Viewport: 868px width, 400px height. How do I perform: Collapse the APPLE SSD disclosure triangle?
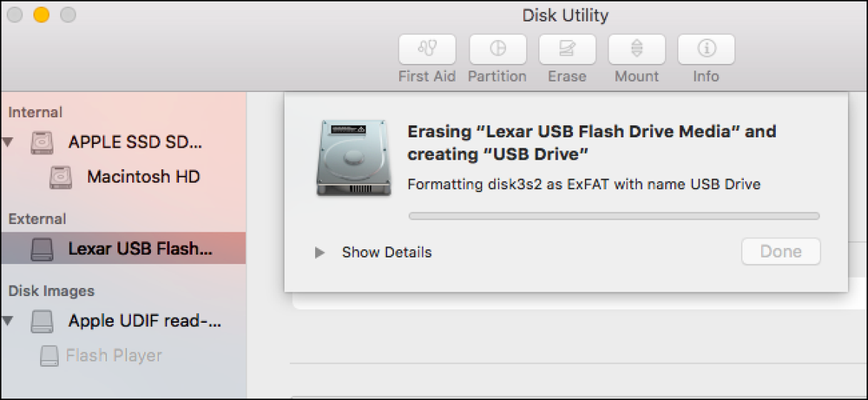[8, 143]
